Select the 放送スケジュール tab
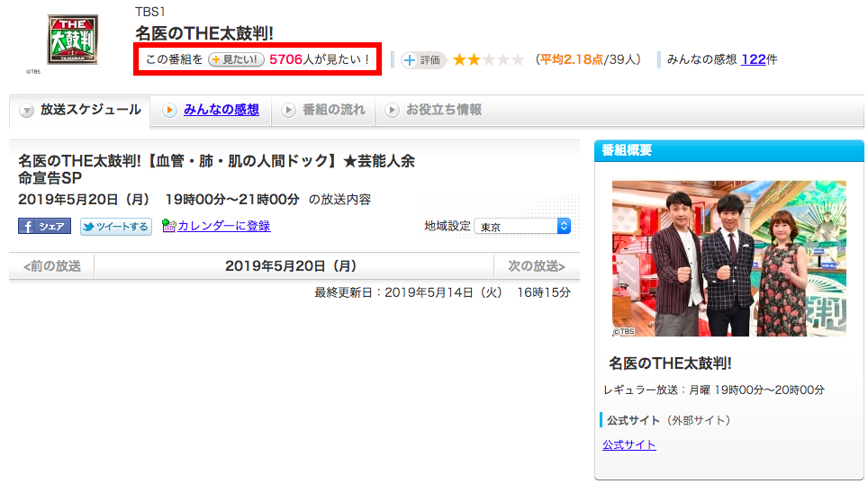The image size is (868, 484). tap(80, 110)
